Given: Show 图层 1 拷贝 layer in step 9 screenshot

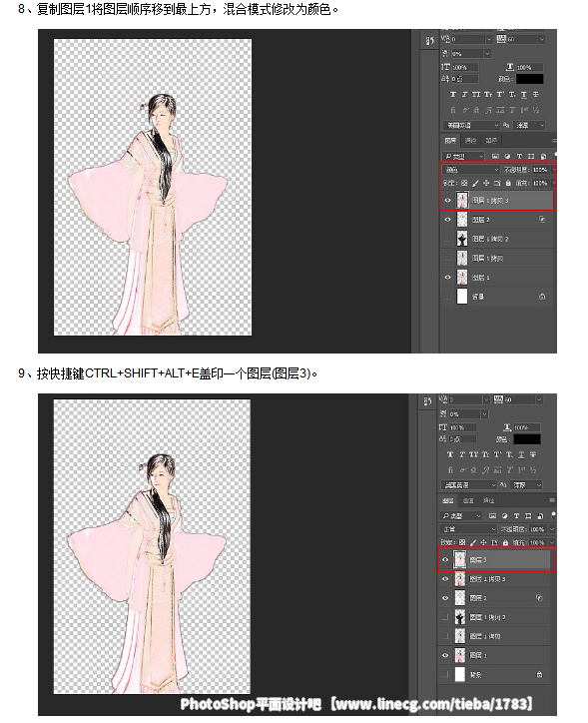Looking at the screenshot, I should (x=445, y=636).
